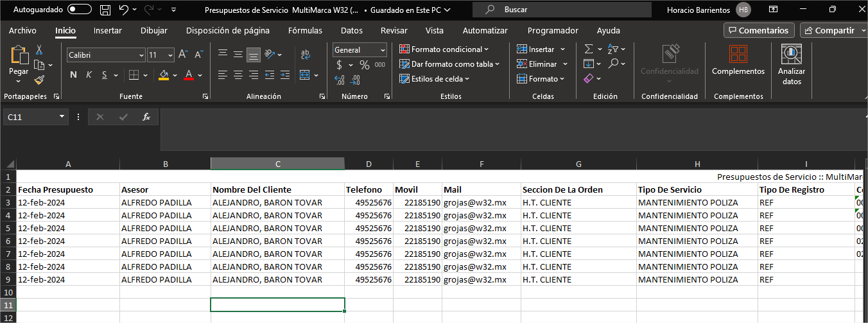Toggle italic (K) formatting
Image resolution: width=868 pixels, height=323 pixels.
point(89,74)
